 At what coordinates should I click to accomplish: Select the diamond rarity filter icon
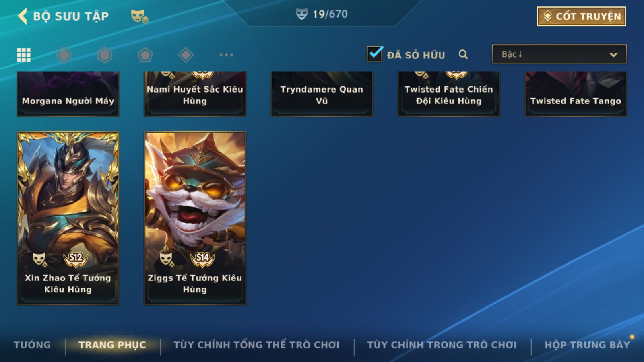pyautogui.click(x=186, y=55)
